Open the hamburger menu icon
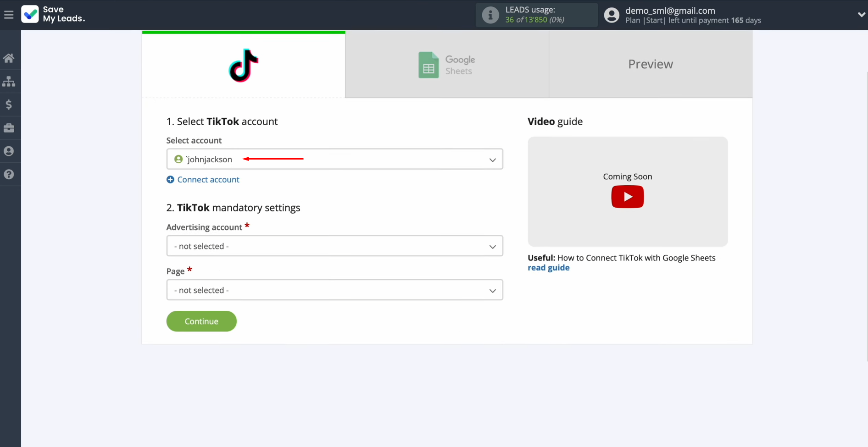Image resolution: width=868 pixels, height=447 pixels. pyautogui.click(x=9, y=15)
